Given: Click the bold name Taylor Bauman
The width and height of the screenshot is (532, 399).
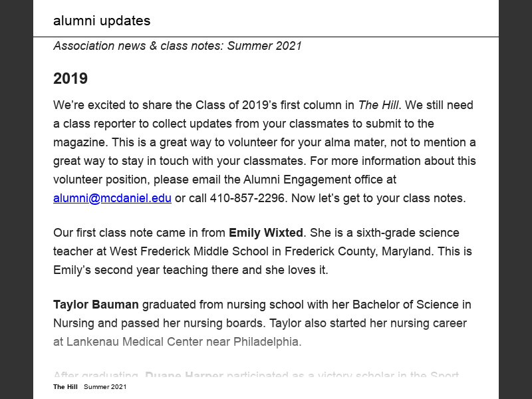Looking at the screenshot, I should tap(96, 305).
